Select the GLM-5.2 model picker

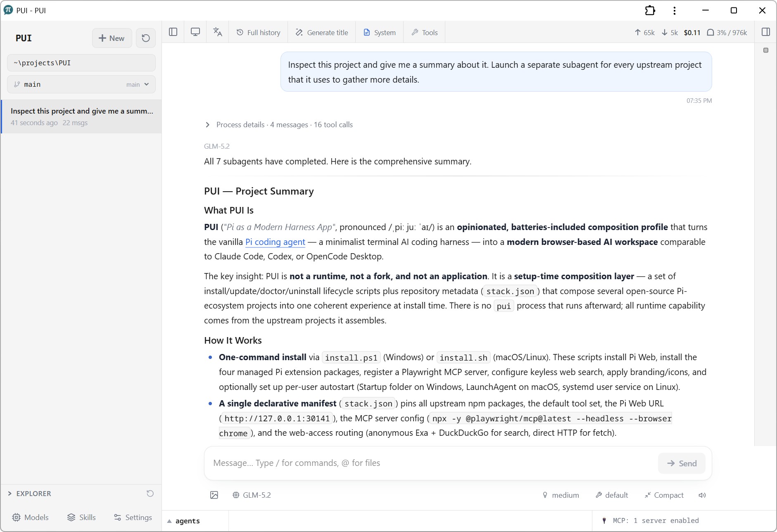pos(252,495)
